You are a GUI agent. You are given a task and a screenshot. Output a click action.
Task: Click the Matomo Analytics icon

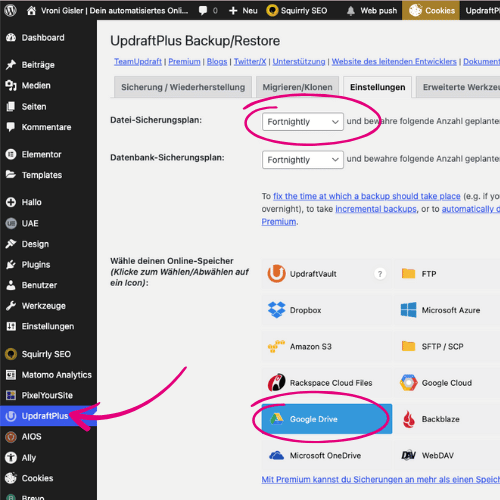(x=11, y=375)
